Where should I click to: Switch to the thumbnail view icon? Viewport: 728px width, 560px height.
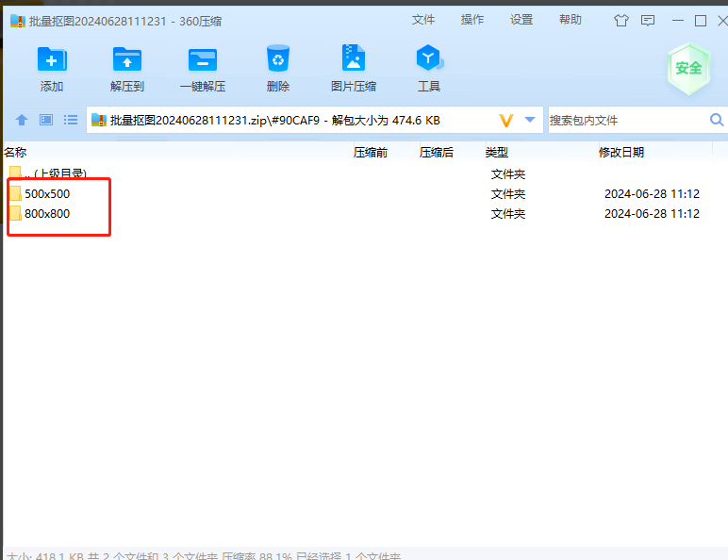[x=46, y=121]
